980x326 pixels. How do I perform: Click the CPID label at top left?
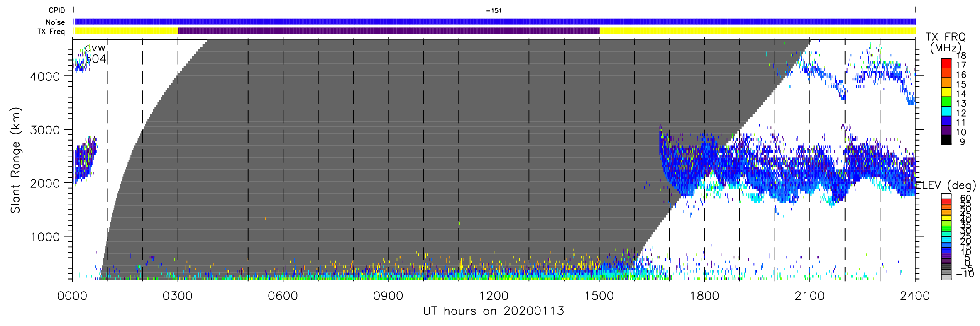[56, 11]
